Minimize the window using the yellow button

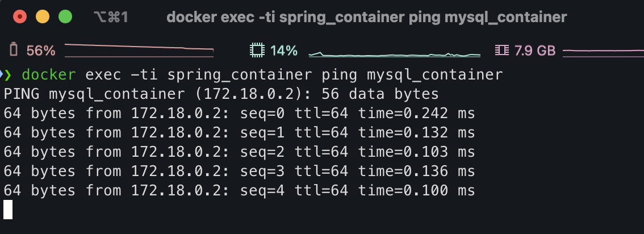click(42, 17)
